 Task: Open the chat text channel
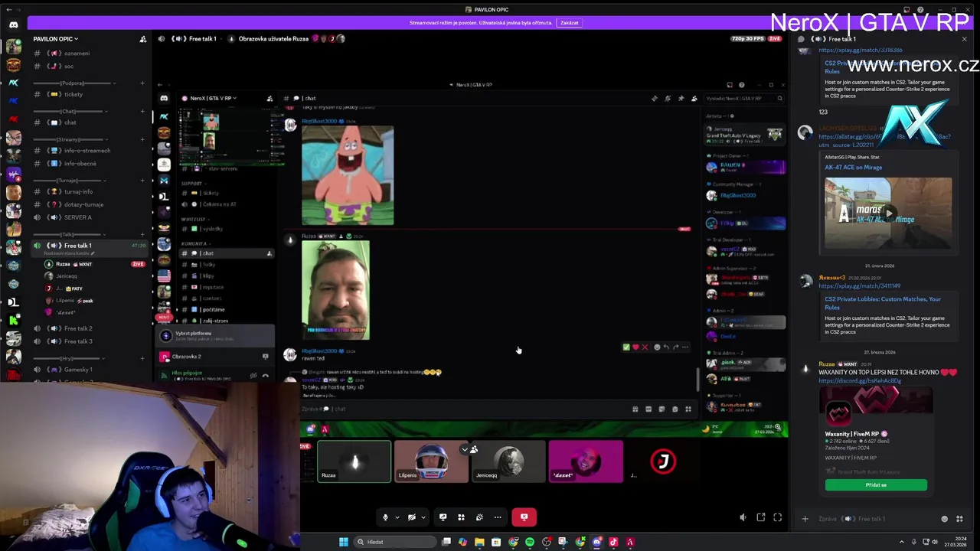(x=90, y=122)
